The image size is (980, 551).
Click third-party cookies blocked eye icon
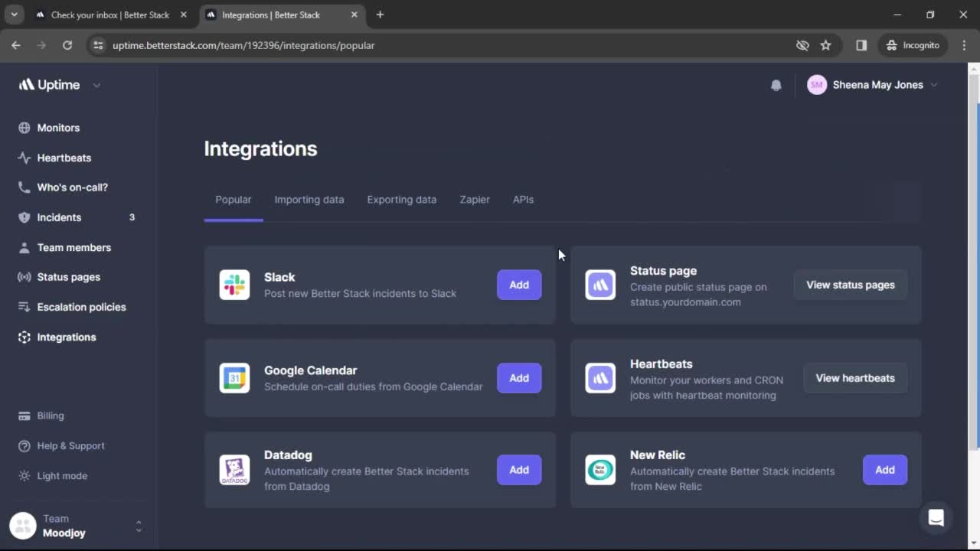click(x=802, y=45)
